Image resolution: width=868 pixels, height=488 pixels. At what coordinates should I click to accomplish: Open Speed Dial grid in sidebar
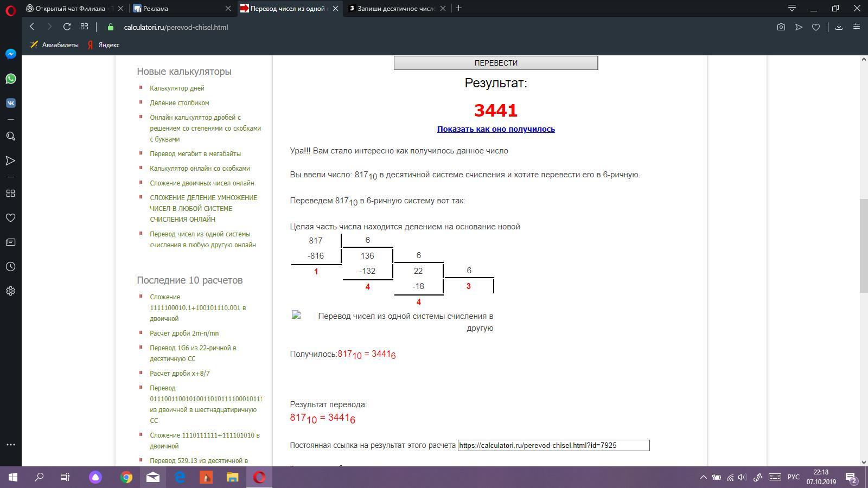point(10,194)
